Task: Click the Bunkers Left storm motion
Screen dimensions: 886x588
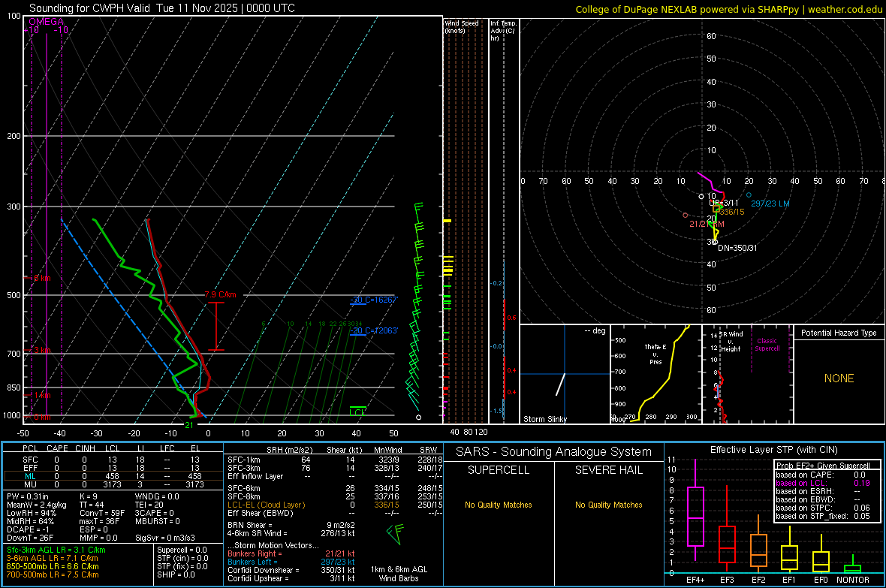Action: pos(291,562)
